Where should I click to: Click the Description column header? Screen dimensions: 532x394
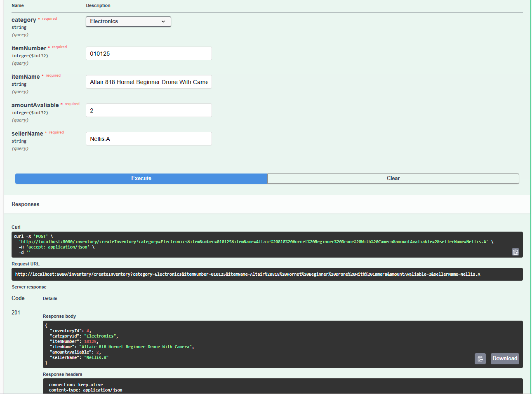98,5
